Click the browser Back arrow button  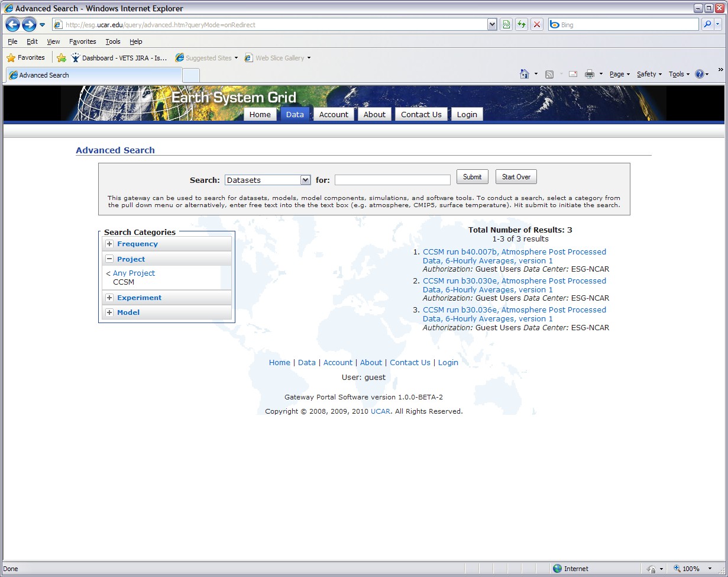tap(12, 25)
